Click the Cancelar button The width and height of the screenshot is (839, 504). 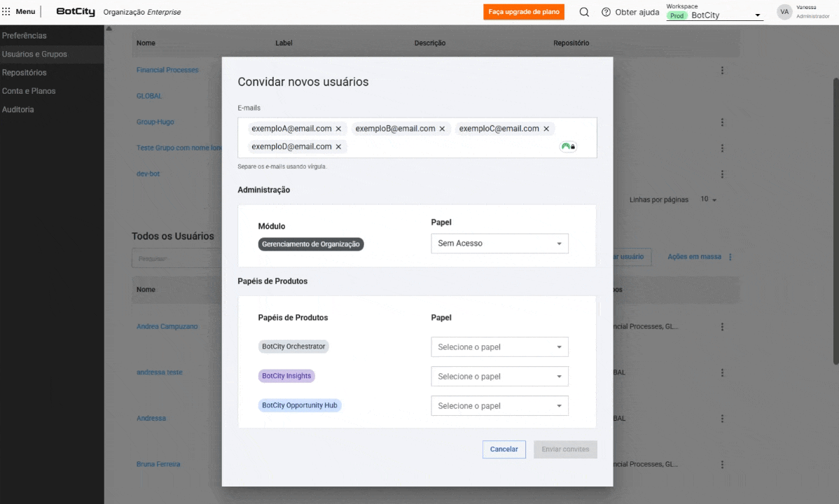pyautogui.click(x=504, y=449)
